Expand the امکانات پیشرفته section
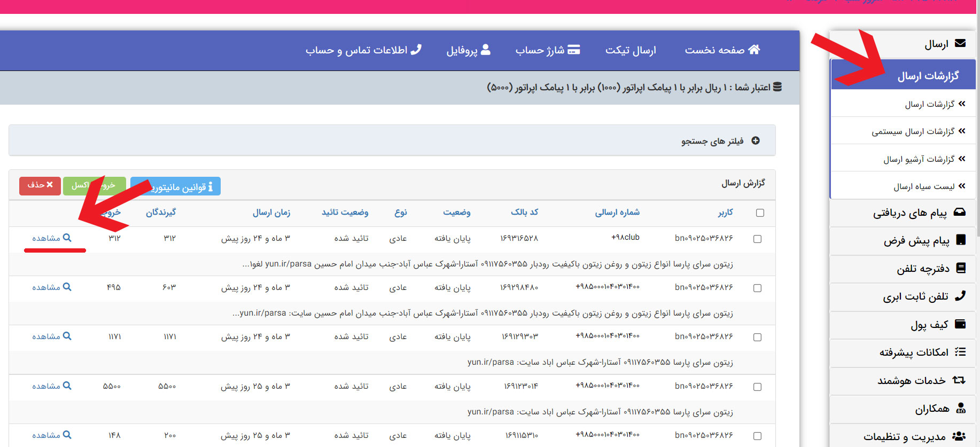This screenshot has height=447, width=980. (x=903, y=352)
